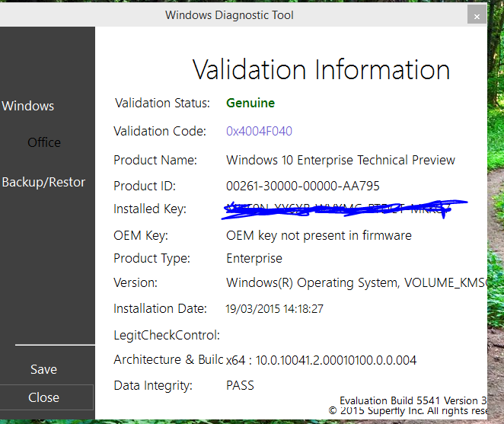
Task: Click the Version label
Action: tap(136, 283)
